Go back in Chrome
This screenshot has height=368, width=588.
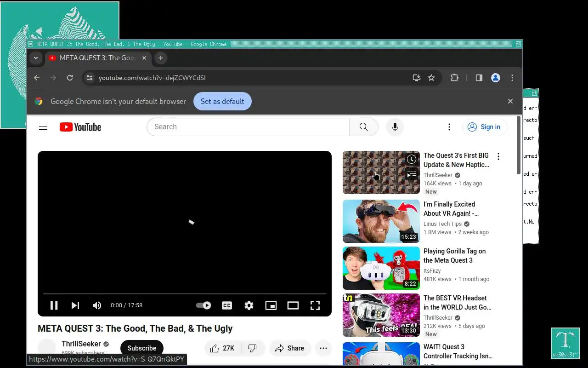[x=37, y=78]
